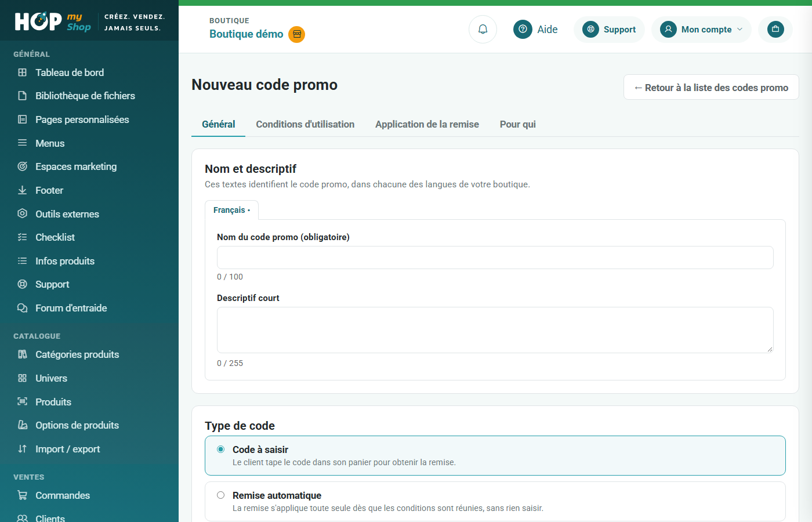This screenshot has height=522, width=812.
Task: Open the Application de la remise tab
Action: tap(427, 124)
